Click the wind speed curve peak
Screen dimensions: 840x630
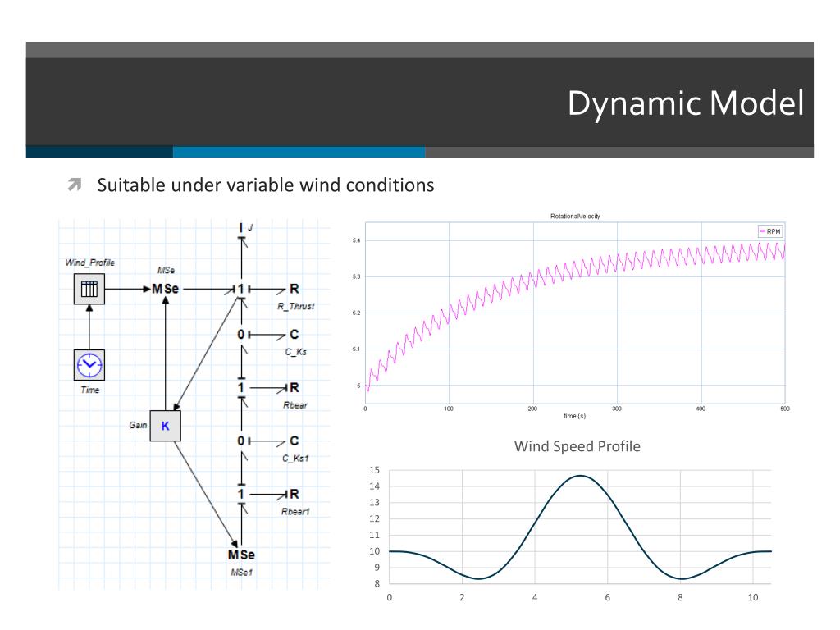(x=580, y=476)
